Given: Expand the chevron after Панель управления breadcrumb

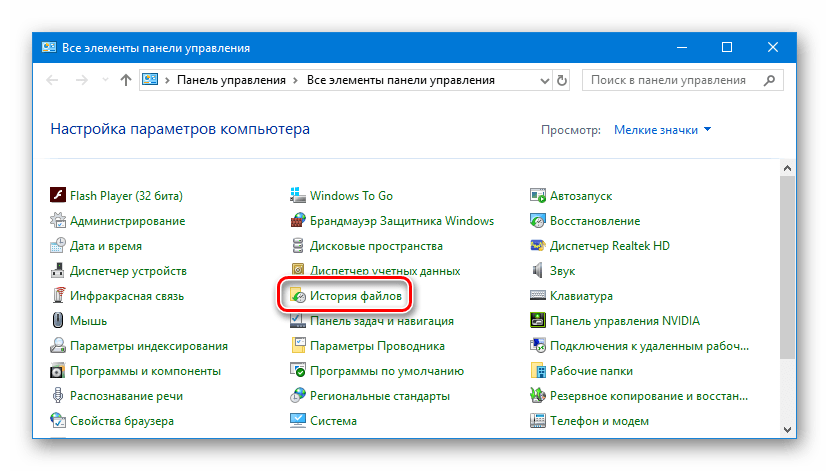Looking at the screenshot, I should tap(296, 80).
